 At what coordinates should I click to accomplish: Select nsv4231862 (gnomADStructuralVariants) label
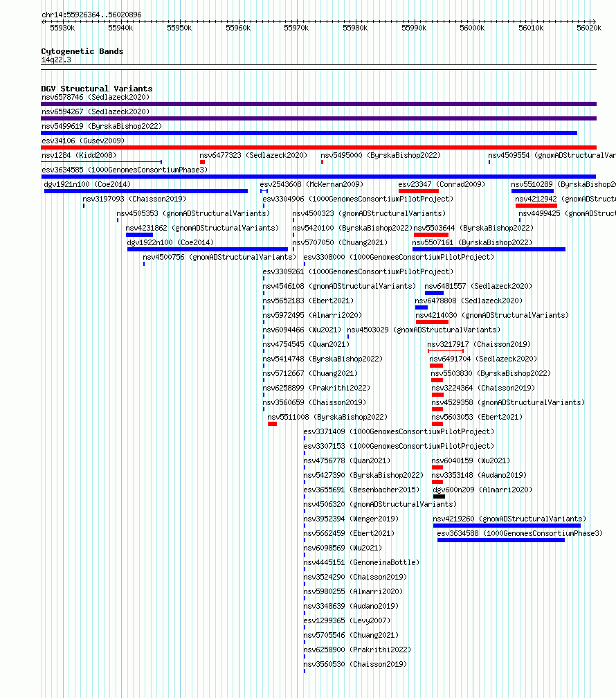coord(202,228)
